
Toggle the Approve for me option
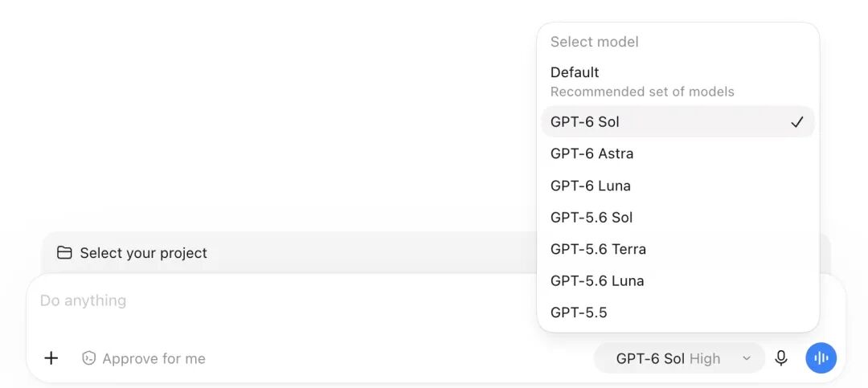click(144, 358)
